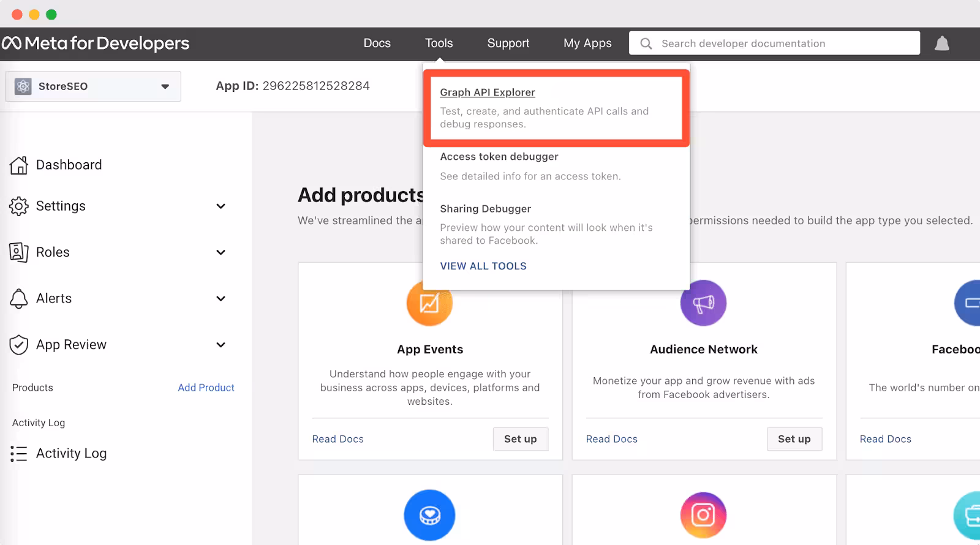Click the Instagram product icon
This screenshot has width=980, height=545.
coord(703,515)
